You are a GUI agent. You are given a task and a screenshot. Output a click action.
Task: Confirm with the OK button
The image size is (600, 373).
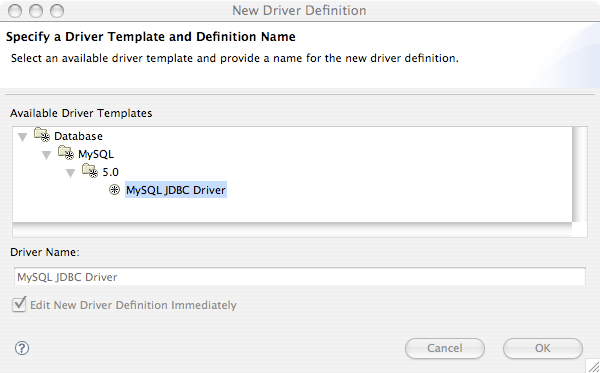543,348
